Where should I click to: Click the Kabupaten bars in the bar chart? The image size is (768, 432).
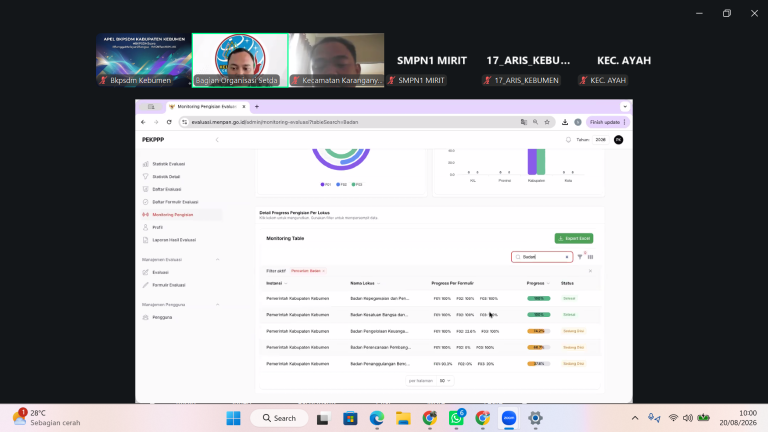point(536,162)
